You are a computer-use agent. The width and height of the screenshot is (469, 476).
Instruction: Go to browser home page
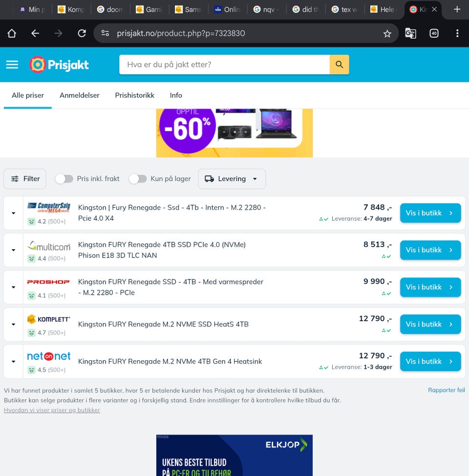click(x=12, y=33)
